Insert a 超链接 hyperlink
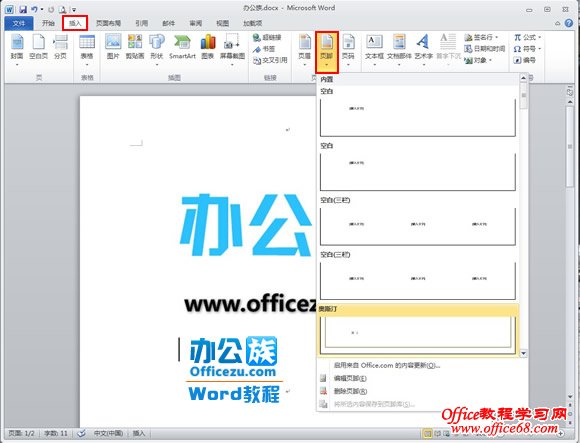This screenshot has width=580, height=443. tap(268, 37)
